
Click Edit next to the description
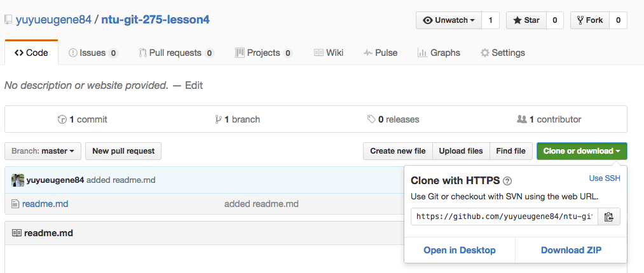194,85
